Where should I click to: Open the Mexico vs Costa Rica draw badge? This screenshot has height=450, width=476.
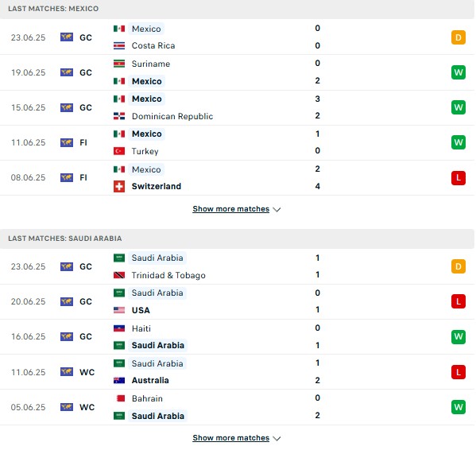tap(459, 37)
